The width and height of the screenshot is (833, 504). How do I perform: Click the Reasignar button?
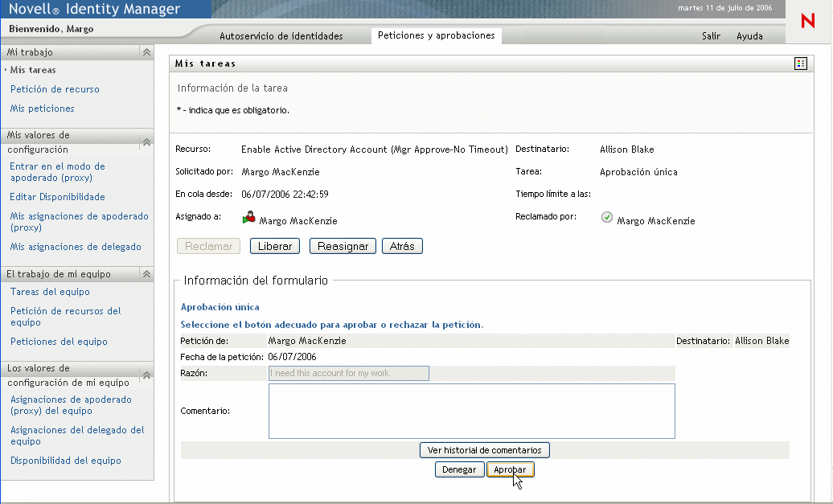coord(343,247)
